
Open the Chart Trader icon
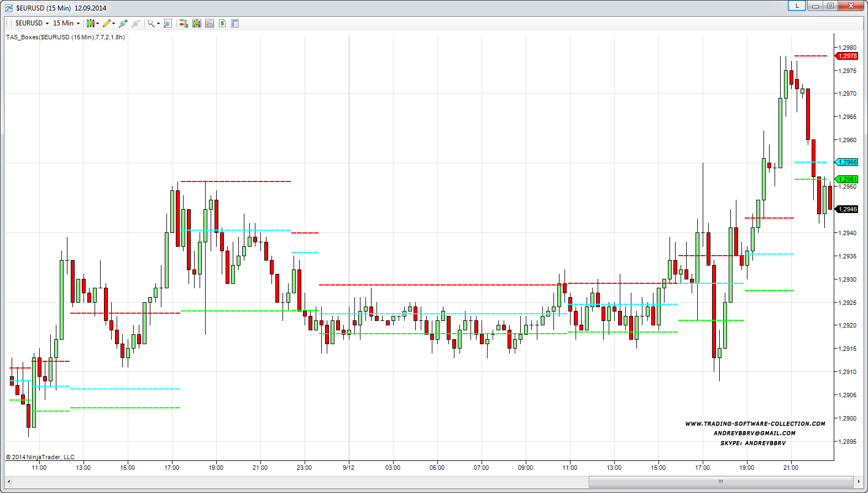tap(184, 23)
